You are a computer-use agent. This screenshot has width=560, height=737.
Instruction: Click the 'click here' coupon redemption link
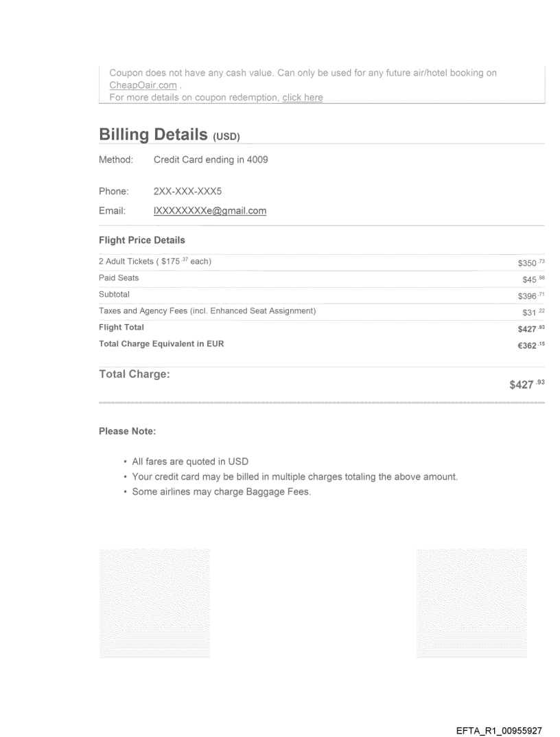point(302,98)
